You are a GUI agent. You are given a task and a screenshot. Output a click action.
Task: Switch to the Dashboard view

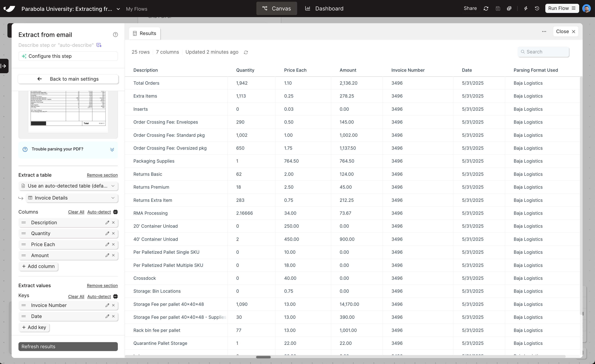click(x=324, y=8)
